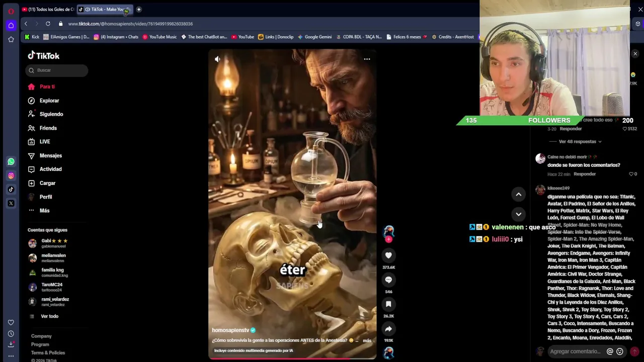Screen dimensions: 644x362
Task: Open a new browser tab
Action: [139, 10]
